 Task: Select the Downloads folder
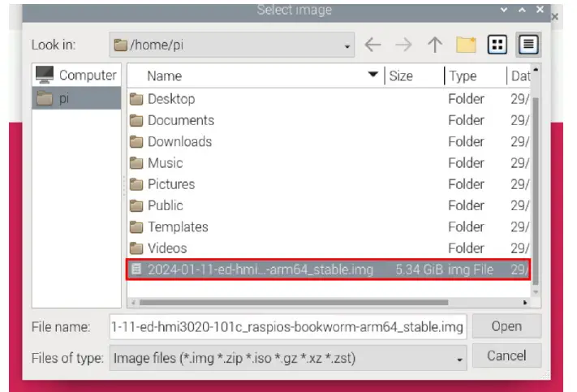point(179,141)
